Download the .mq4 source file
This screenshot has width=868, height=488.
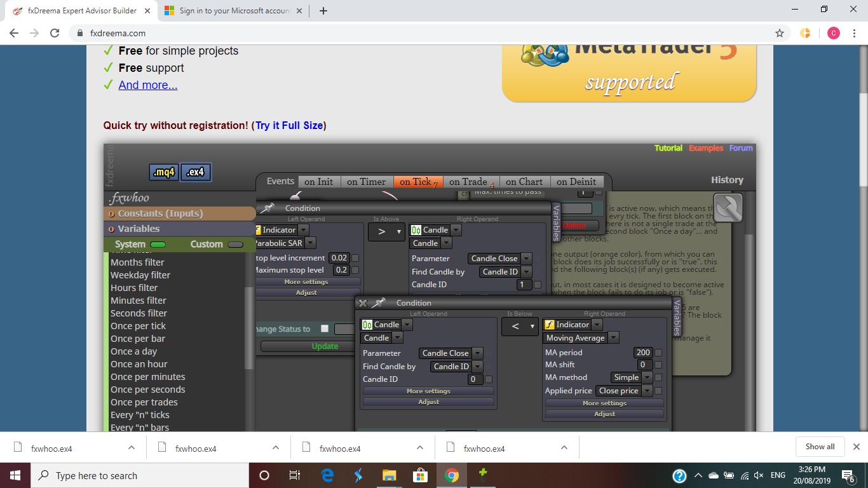164,172
